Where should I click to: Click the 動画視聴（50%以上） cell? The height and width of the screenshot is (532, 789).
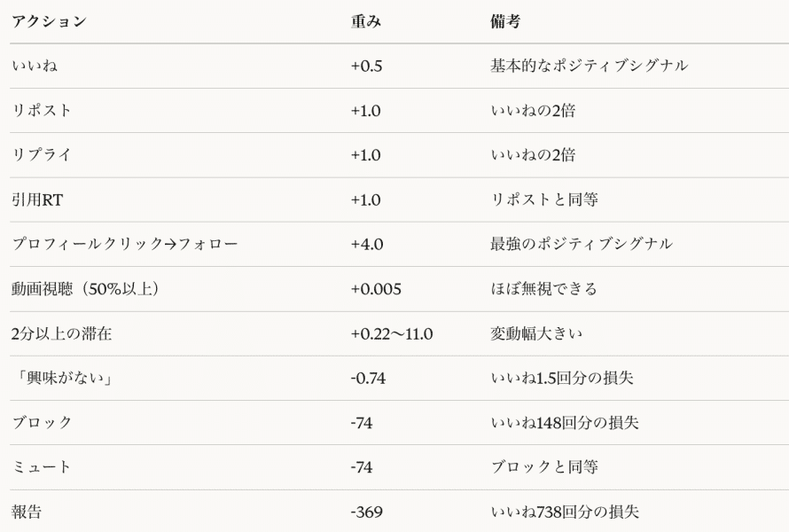(86, 289)
